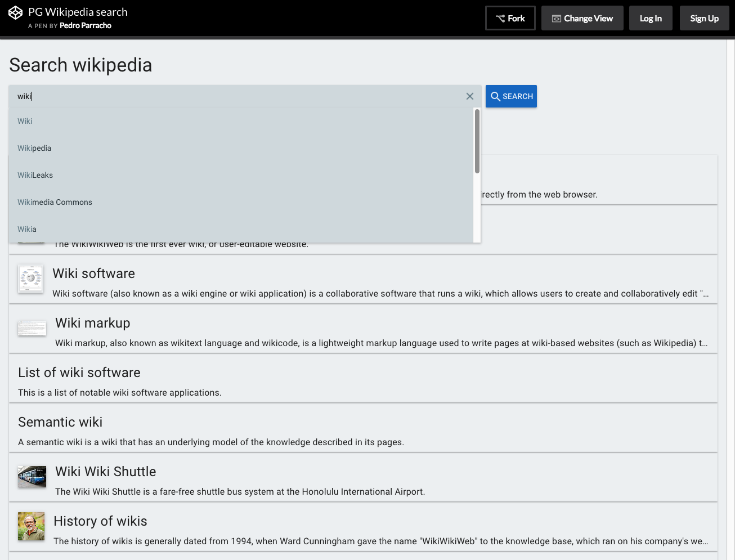Image resolution: width=735 pixels, height=560 pixels.
Task: Select 'Wikimedia Commons' from the dropdown
Action: click(55, 202)
